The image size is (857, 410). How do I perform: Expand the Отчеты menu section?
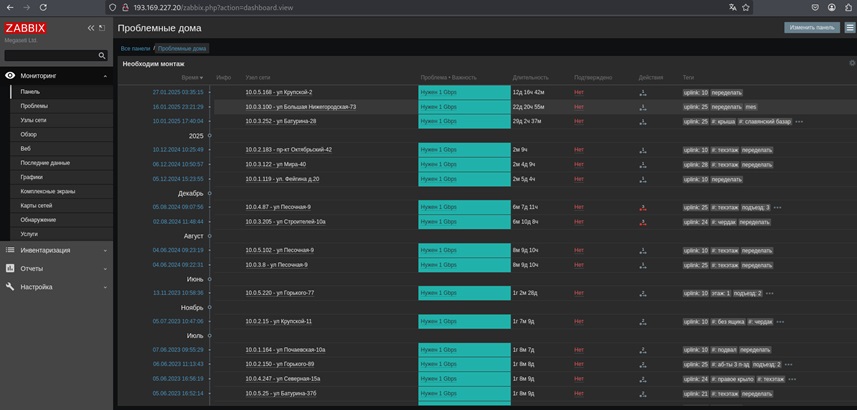[56, 269]
